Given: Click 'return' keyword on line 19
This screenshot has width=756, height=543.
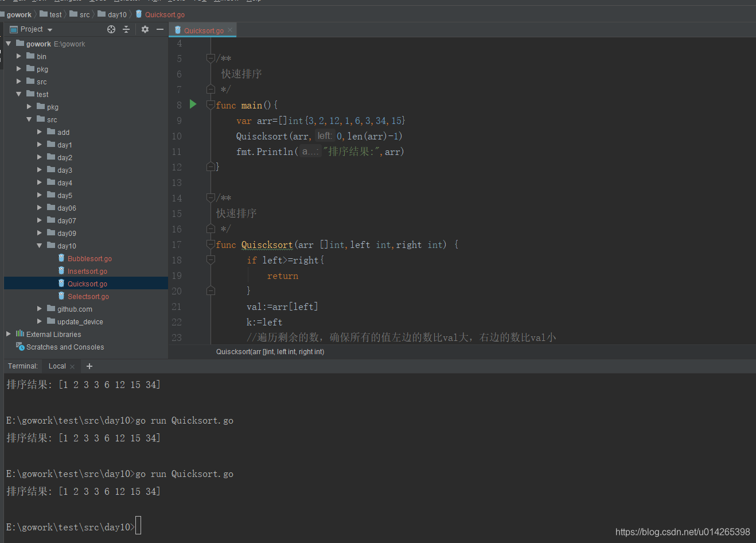Looking at the screenshot, I should 283,276.
